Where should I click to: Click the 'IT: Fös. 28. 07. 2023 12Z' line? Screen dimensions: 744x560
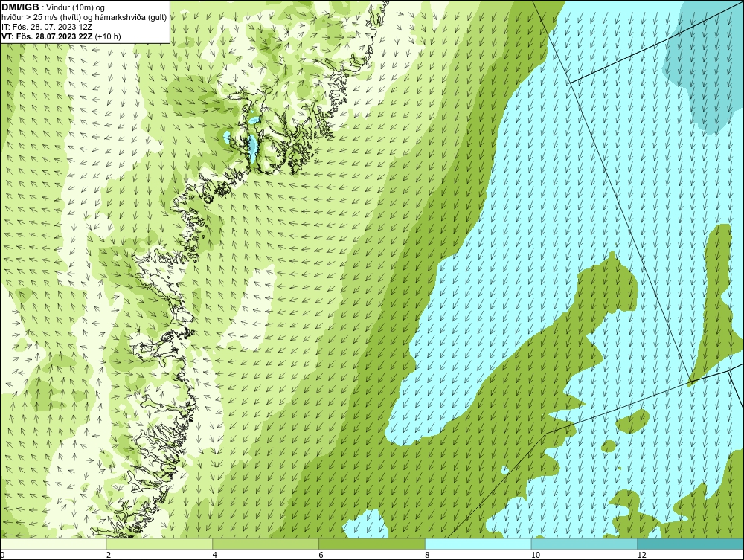coord(47,27)
